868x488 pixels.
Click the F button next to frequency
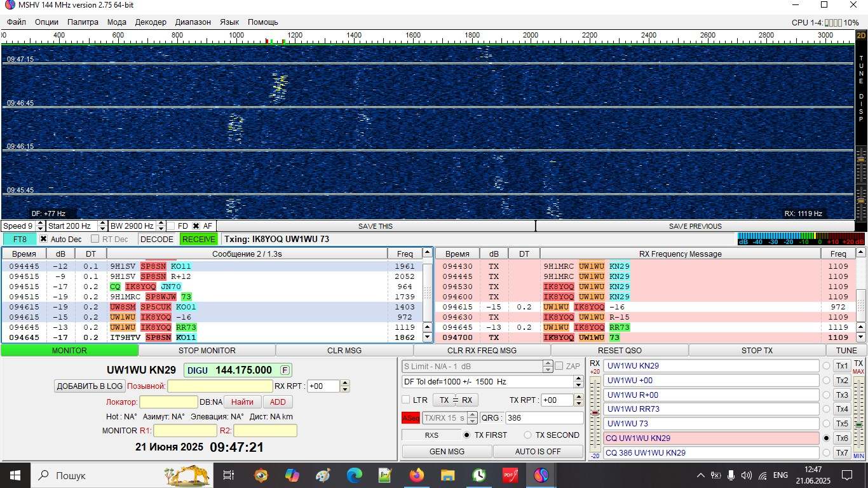click(x=285, y=370)
